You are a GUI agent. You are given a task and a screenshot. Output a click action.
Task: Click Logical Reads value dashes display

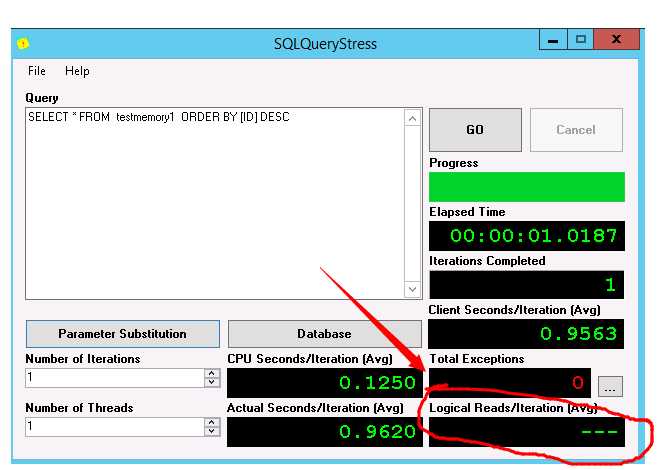527,432
